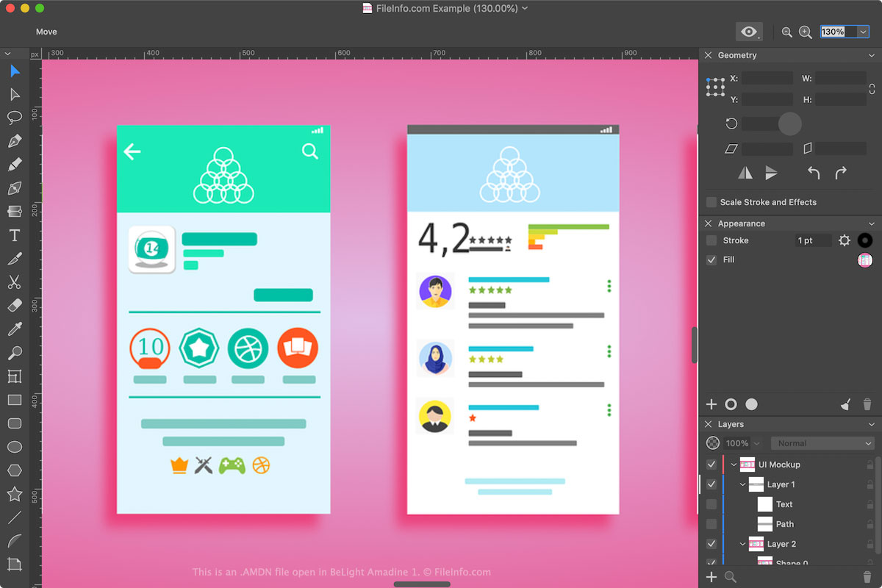Toggle the width-height proportion lock

pos(872,88)
